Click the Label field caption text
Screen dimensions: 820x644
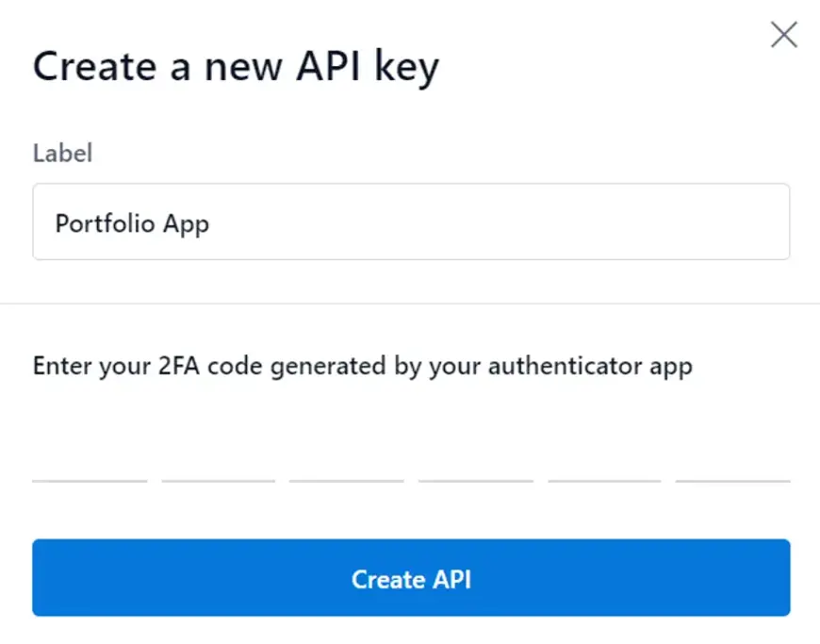[x=62, y=153]
